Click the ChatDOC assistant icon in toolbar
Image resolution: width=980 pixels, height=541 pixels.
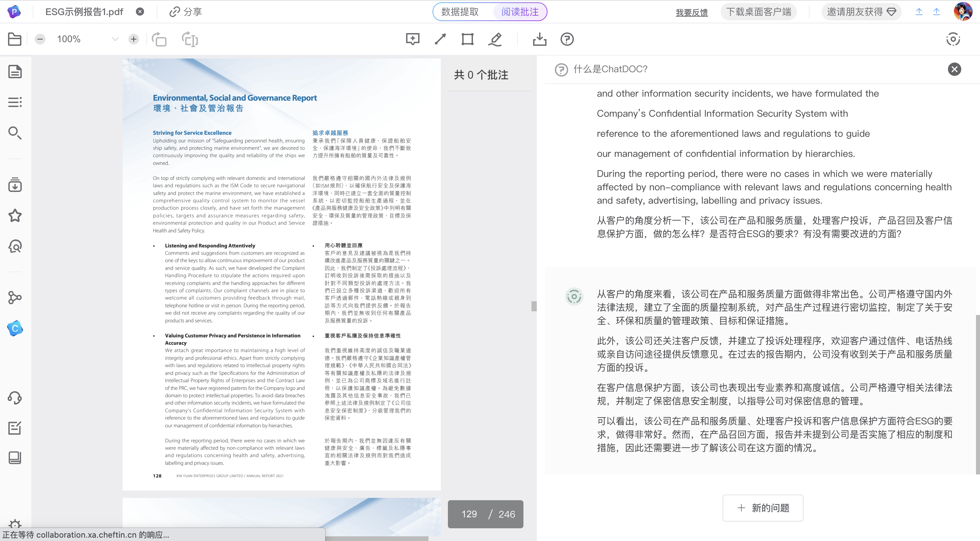tap(953, 39)
